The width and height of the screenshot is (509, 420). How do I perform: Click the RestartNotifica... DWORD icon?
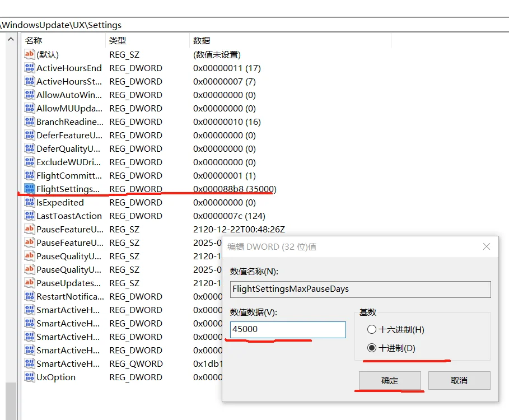coord(29,296)
